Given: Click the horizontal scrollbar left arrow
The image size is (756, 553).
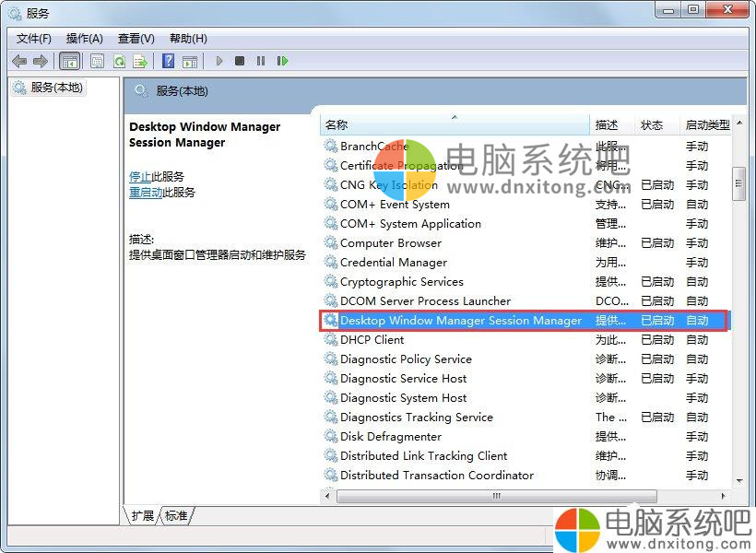Looking at the screenshot, I should [328, 496].
